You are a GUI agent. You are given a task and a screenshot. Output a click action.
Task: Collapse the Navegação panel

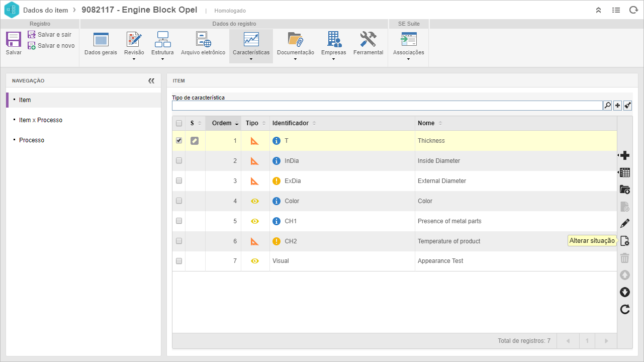(x=151, y=80)
